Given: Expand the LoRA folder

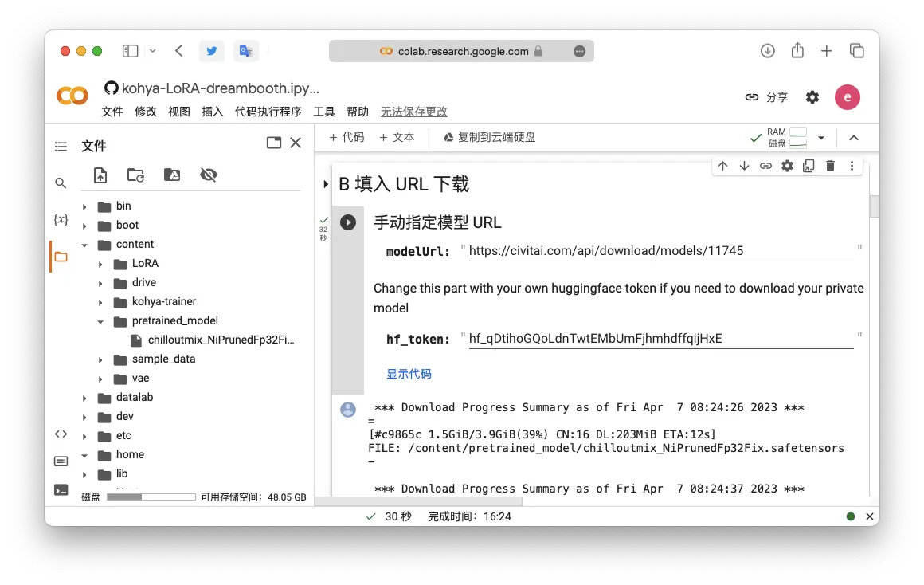Looking at the screenshot, I should point(101,264).
